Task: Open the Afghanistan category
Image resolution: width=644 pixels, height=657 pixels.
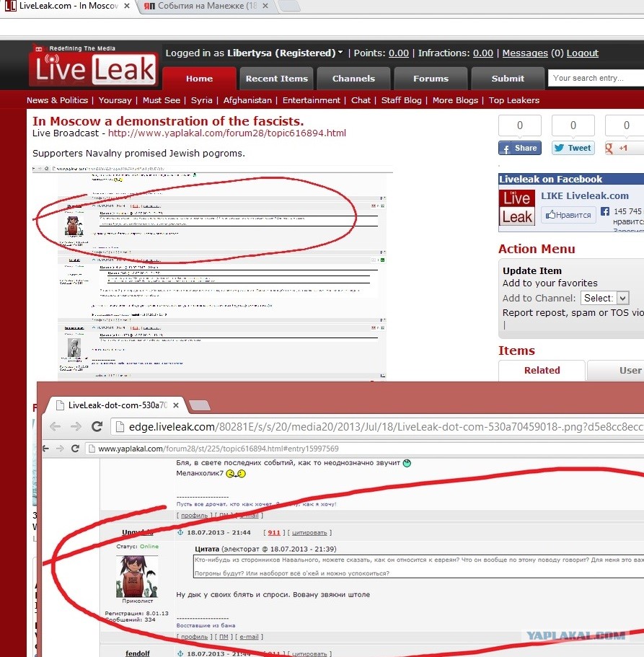Action: tap(247, 100)
